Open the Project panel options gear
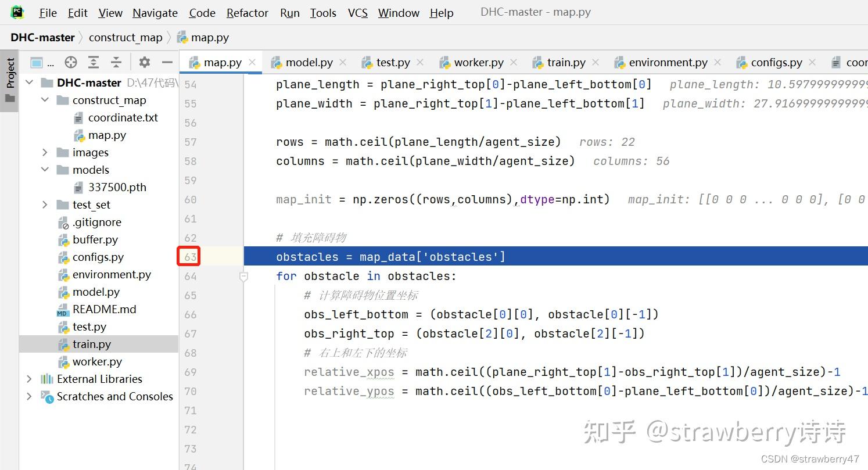The width and height of the screenshot is (868, 470). click(145, 62)
